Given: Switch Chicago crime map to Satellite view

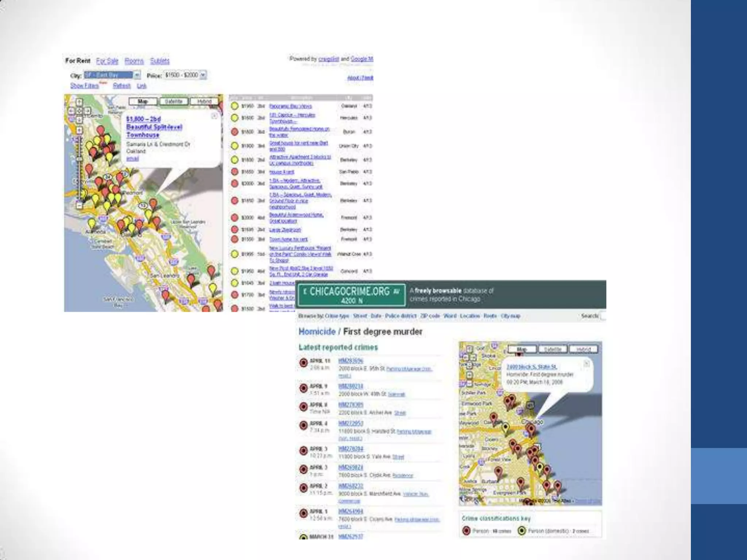Looking at the screenshot, I should tap(552, 349).
